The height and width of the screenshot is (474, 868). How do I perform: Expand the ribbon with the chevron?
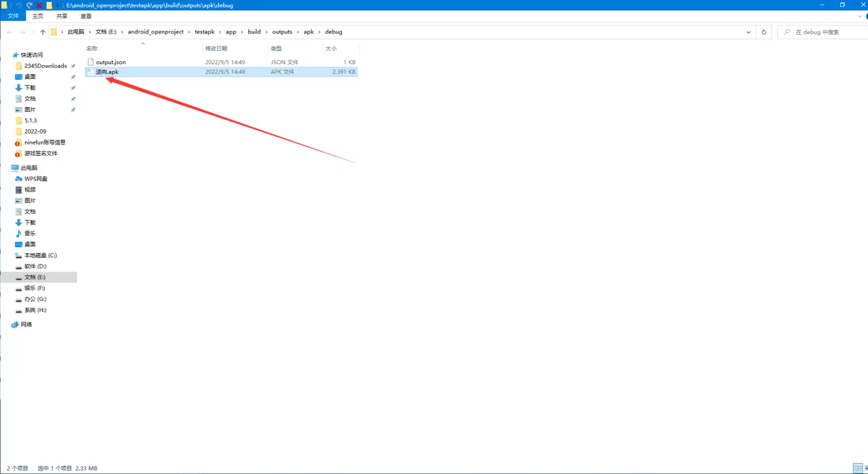click(859, 16)
